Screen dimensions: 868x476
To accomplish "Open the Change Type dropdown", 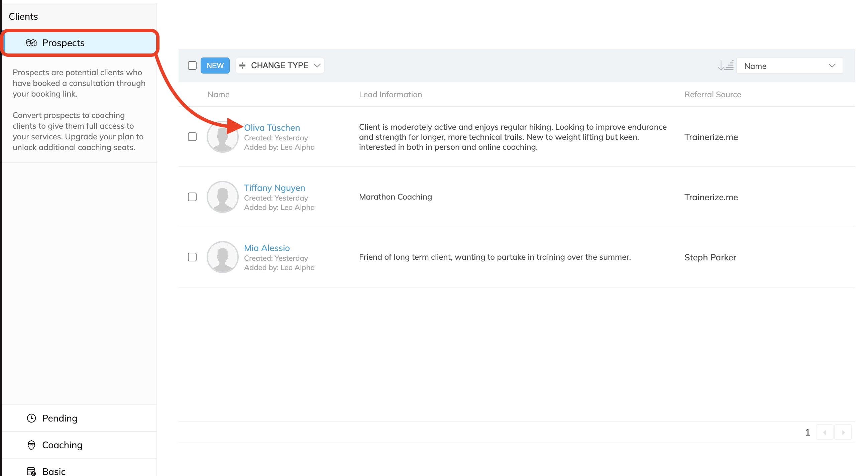I will [280, 66].
